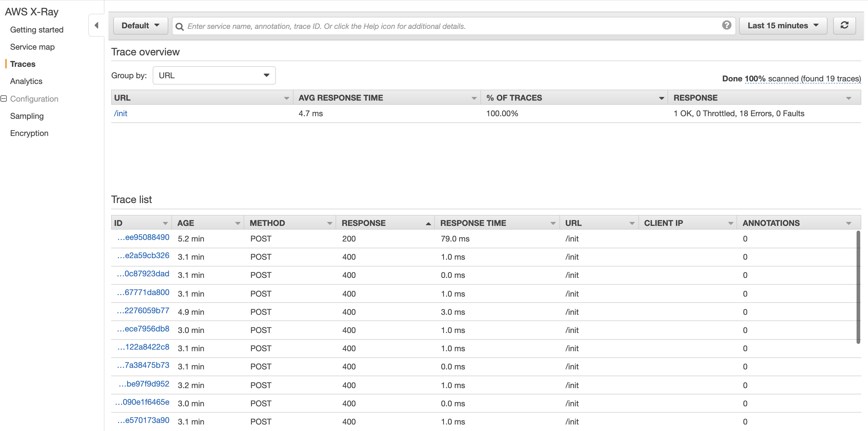868x431 pixels.
Task: Open the /init URL link in Trace overview
Action: coord(121,114)
